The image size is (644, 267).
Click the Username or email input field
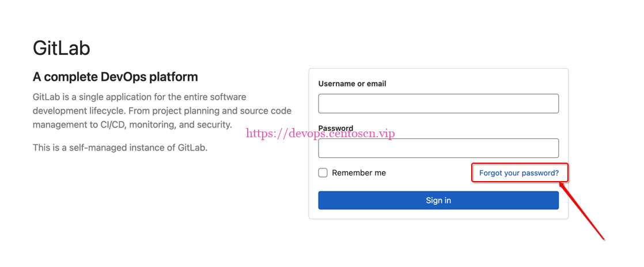(x=438, y=104)
